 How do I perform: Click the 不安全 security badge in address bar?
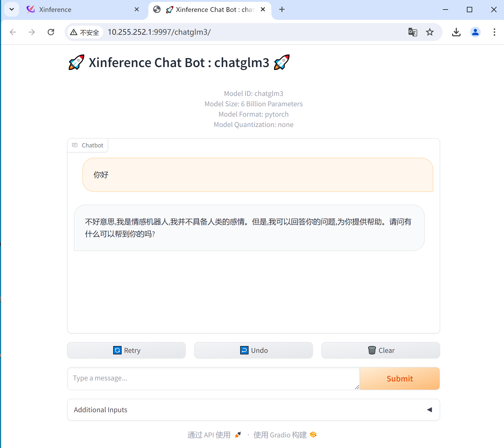coord(85,32)
